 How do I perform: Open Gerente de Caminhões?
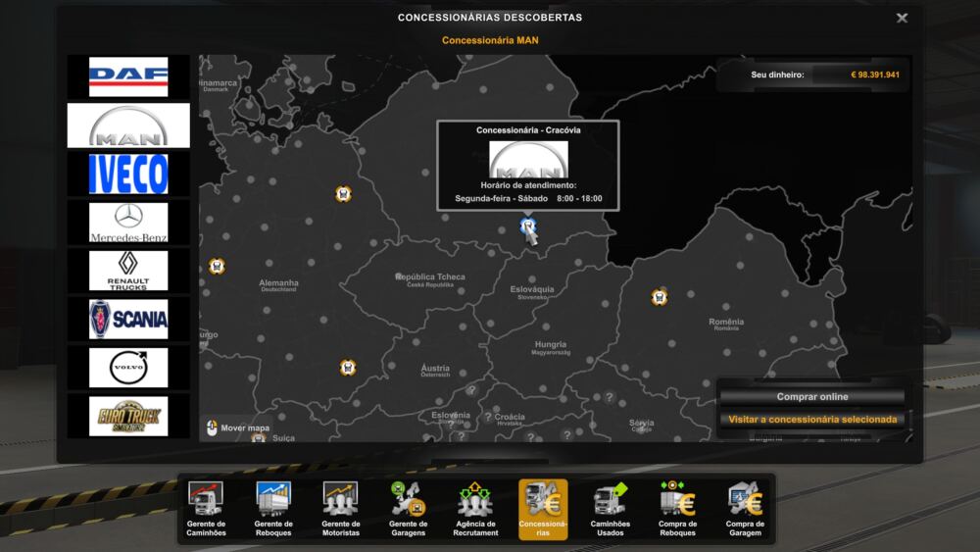tap(206, 509)
